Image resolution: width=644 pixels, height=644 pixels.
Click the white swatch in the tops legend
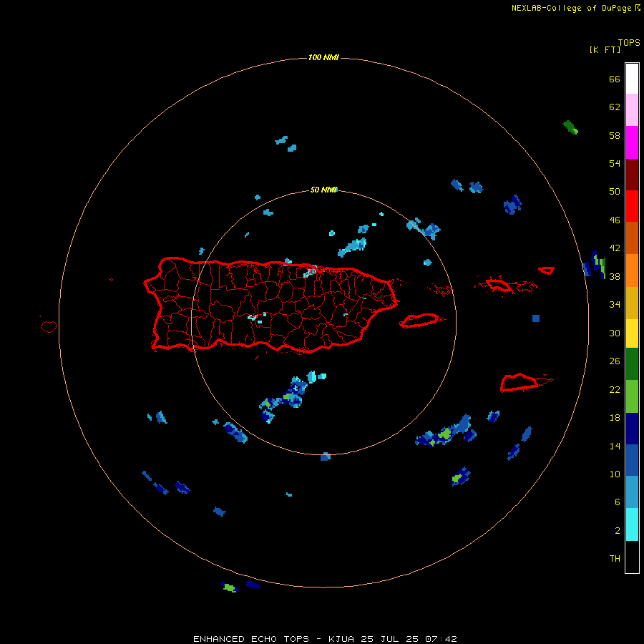[x=632, y=79]
